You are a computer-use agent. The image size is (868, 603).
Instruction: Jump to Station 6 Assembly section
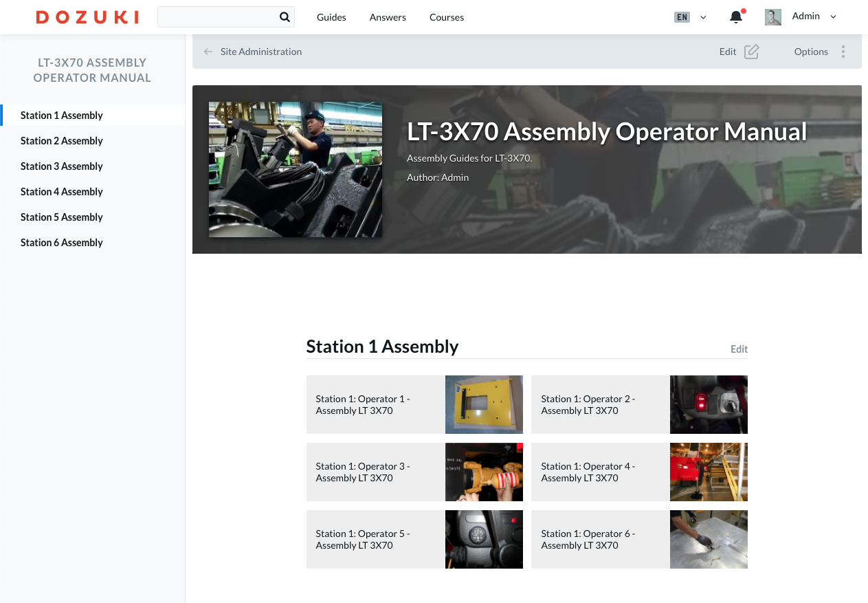[x=62, y=243]
